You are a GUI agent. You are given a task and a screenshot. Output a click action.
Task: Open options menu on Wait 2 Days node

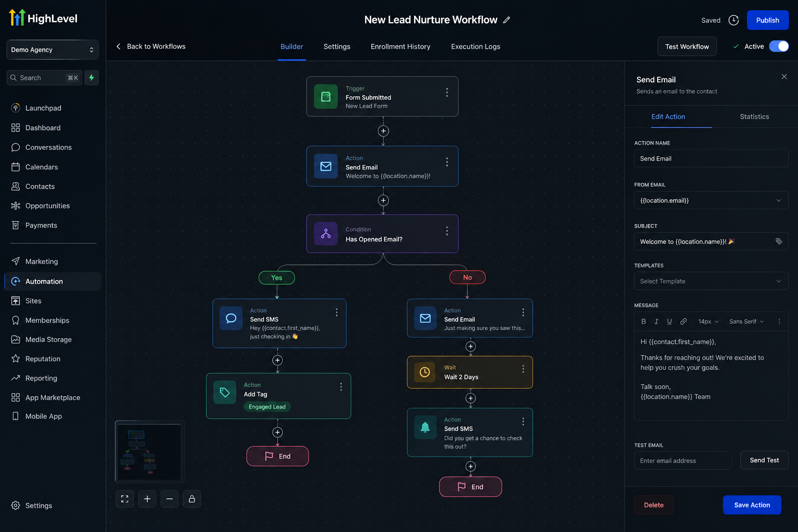pos(523,369)
